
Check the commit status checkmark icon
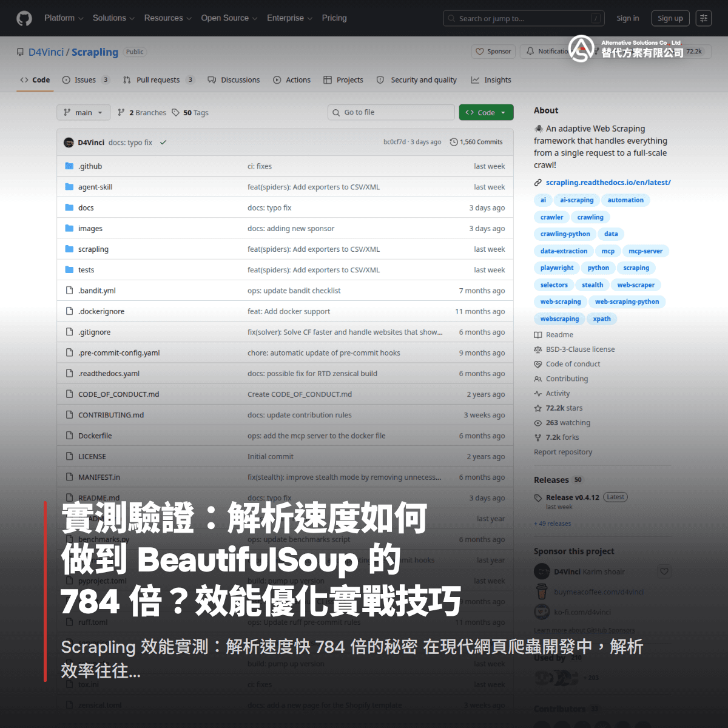(163, 143)
